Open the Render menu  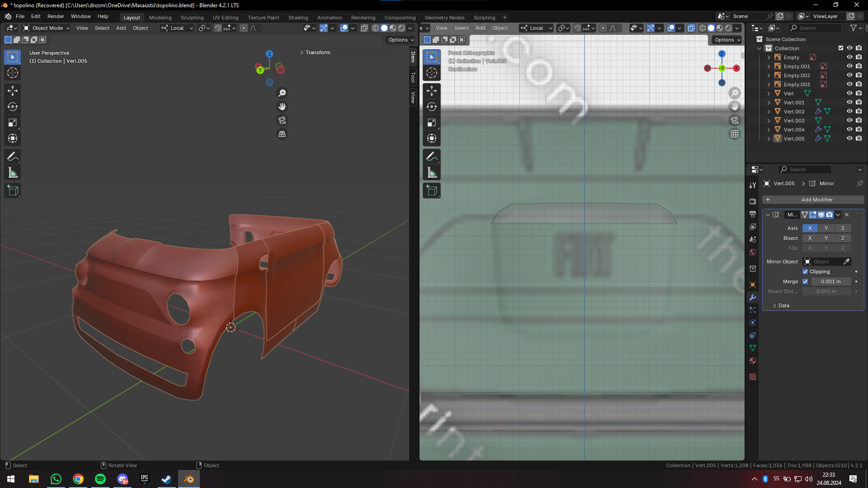pyautogui.click(x=56, y=16)
